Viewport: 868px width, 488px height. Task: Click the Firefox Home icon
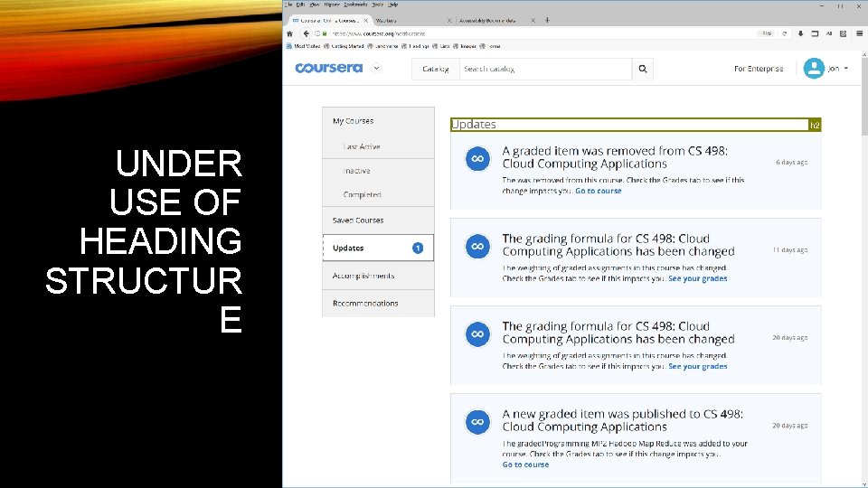pyautogui.click(x=289, y=33)
